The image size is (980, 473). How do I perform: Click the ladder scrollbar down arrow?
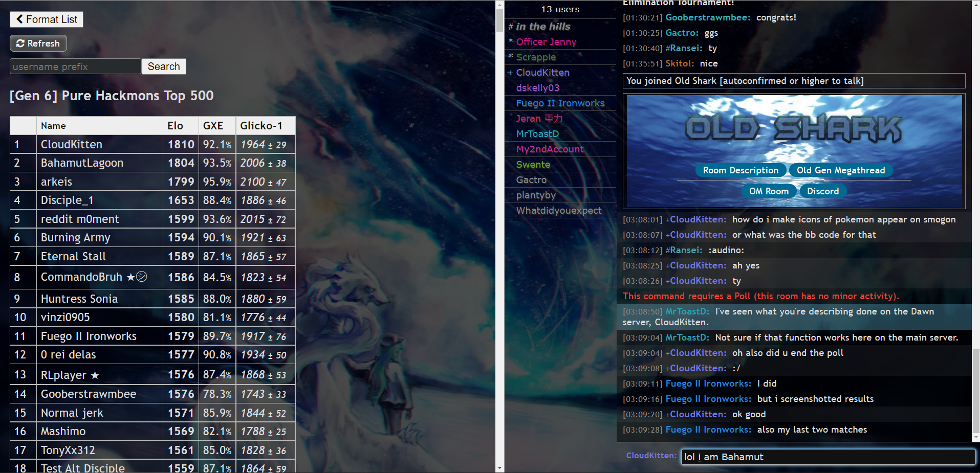(499, 468)
